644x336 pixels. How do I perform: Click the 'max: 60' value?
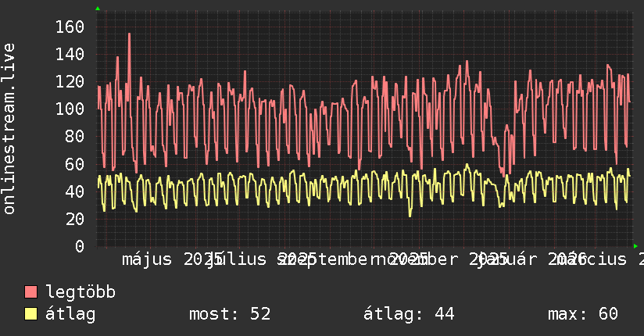pos(583,314)
